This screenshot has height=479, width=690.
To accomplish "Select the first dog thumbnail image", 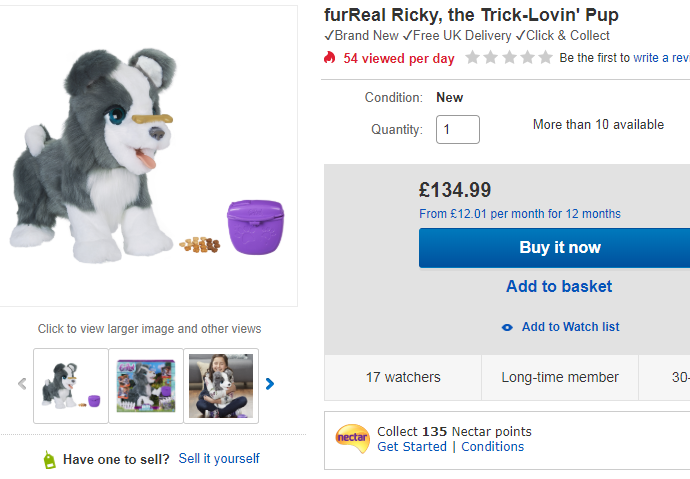I will [x=71, y=385].
